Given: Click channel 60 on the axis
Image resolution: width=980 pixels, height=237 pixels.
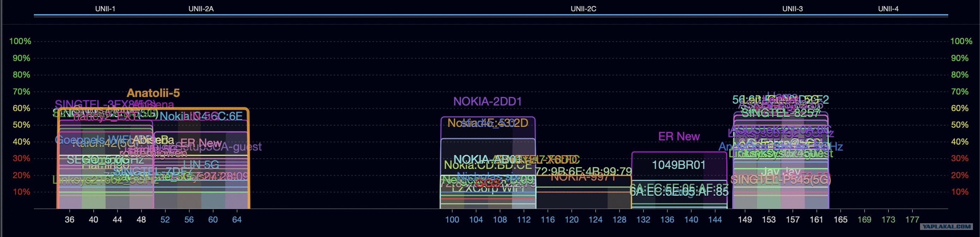Looking at the screenshot, I should click(213, 219).
